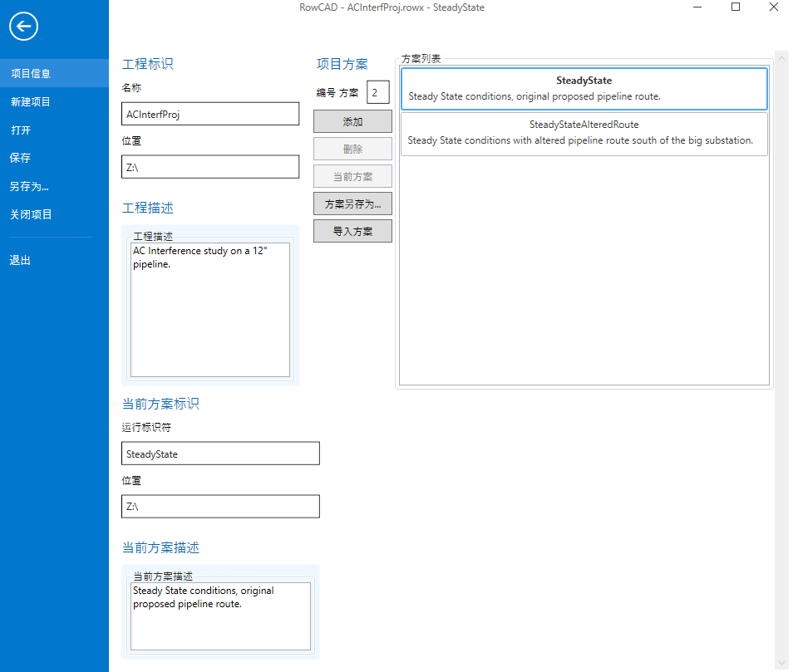The height and width of the screenshot is (672, 793).
Task: Click the 运行标识符 label
Action: pos(146,428)
